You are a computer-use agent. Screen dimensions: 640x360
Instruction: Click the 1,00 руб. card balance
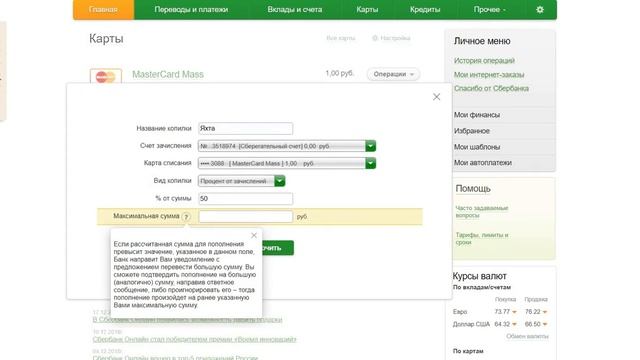(339, 73)
